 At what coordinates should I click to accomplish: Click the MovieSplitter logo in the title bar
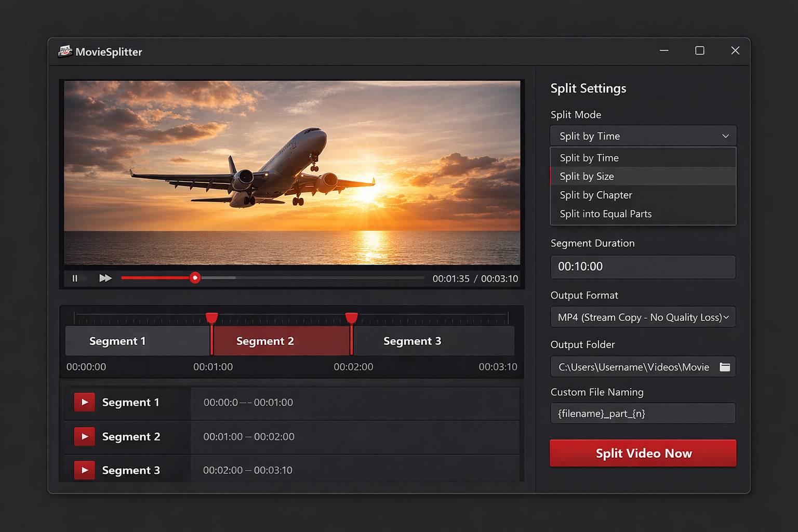click(64, 51)
